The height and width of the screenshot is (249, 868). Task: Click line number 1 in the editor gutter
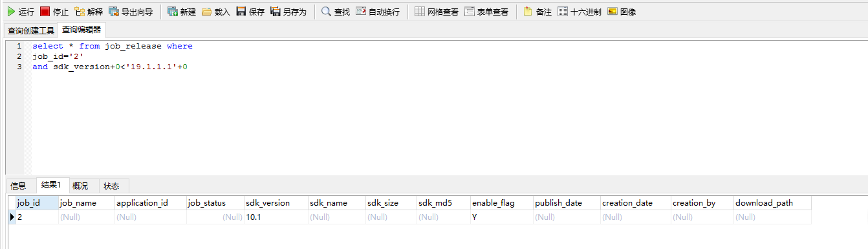pos(19,46)
